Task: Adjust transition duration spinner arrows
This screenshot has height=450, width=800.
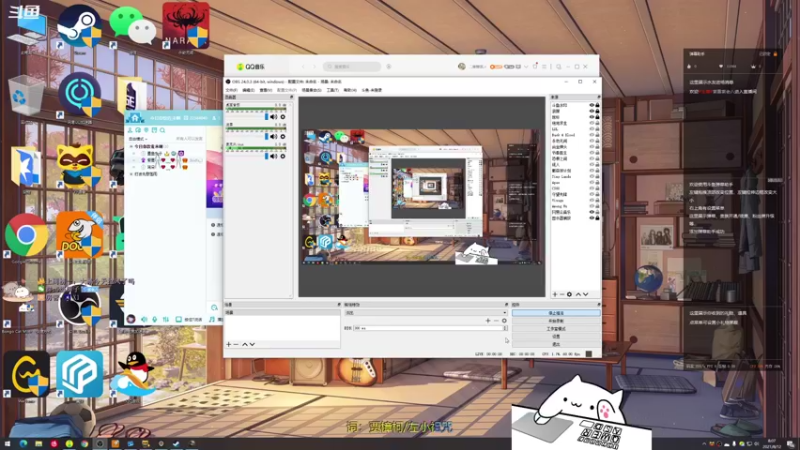Action: pos(505,328)
